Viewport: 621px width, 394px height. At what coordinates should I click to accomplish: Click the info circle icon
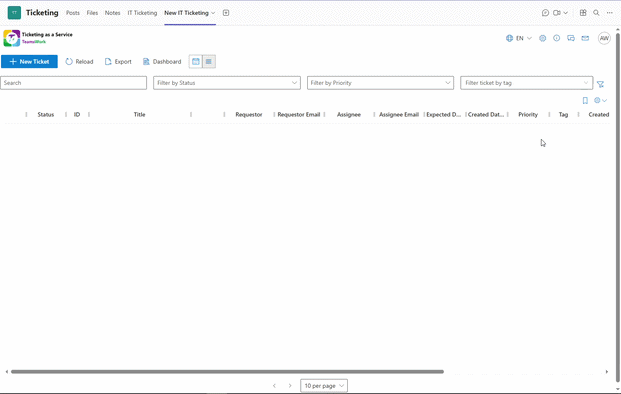pos(556,38)
